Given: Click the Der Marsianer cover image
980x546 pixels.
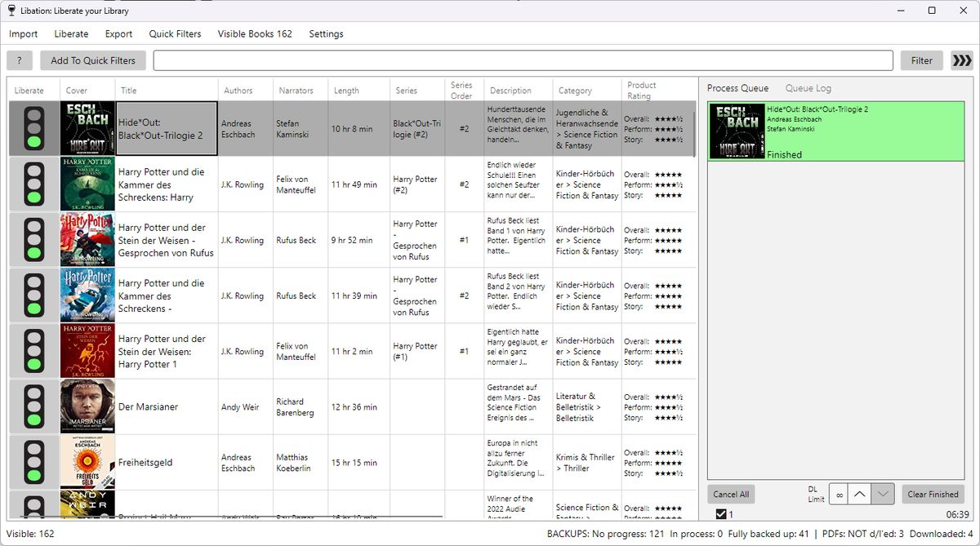Looking at the screenshot, I should [x=87, y=406].
